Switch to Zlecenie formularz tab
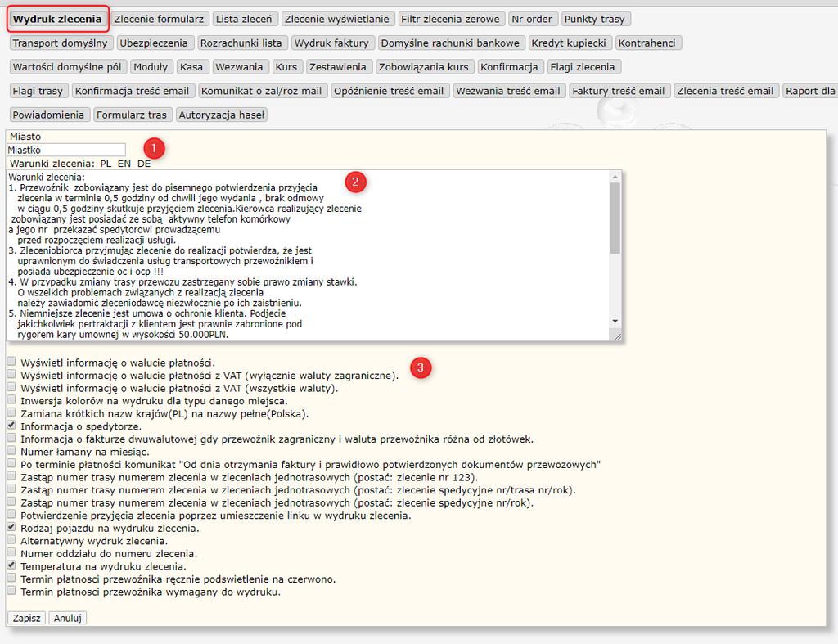This screenshot has width=838, height=644. (x=159, y=20)
